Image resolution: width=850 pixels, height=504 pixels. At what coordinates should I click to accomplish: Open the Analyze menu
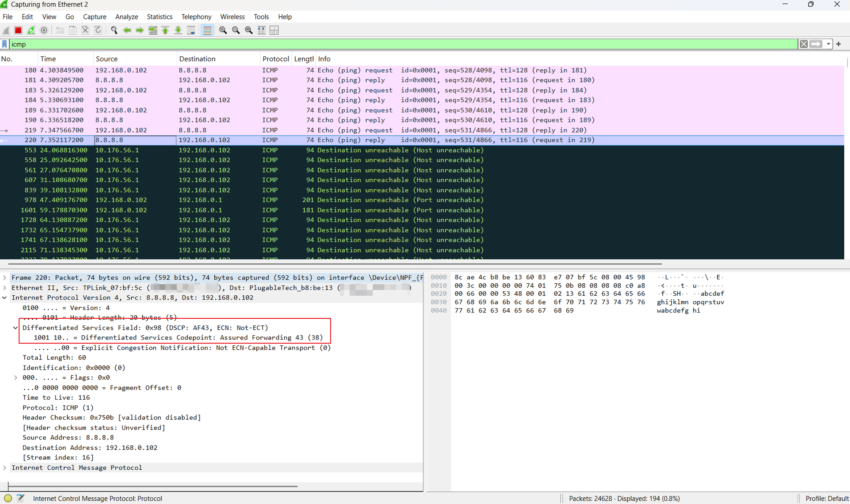coord(126,17)
